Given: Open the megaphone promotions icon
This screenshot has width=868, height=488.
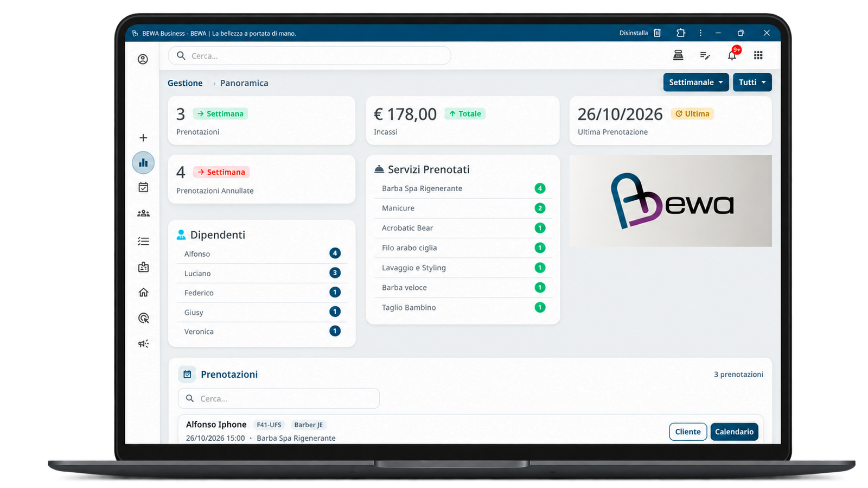Looking at the screenshot, I should [x=143, y=344].
